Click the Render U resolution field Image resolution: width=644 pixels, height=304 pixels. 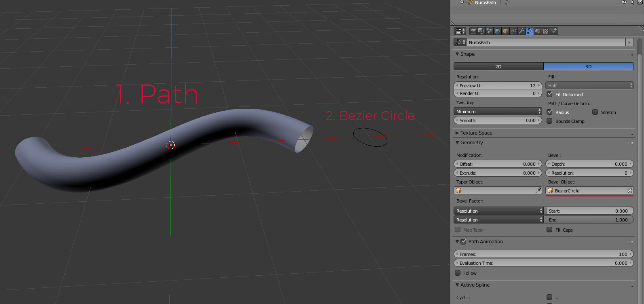[498, 93]
